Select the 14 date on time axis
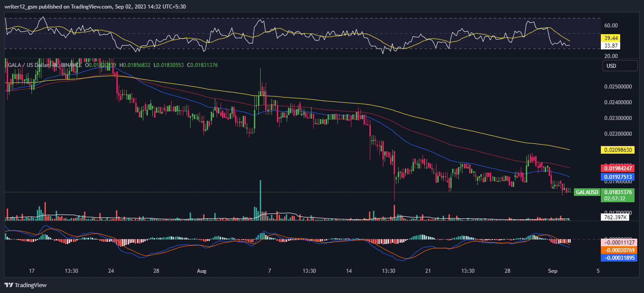This screenshot has width=644, height=293. pyautogui.click(x=349, y=271)
